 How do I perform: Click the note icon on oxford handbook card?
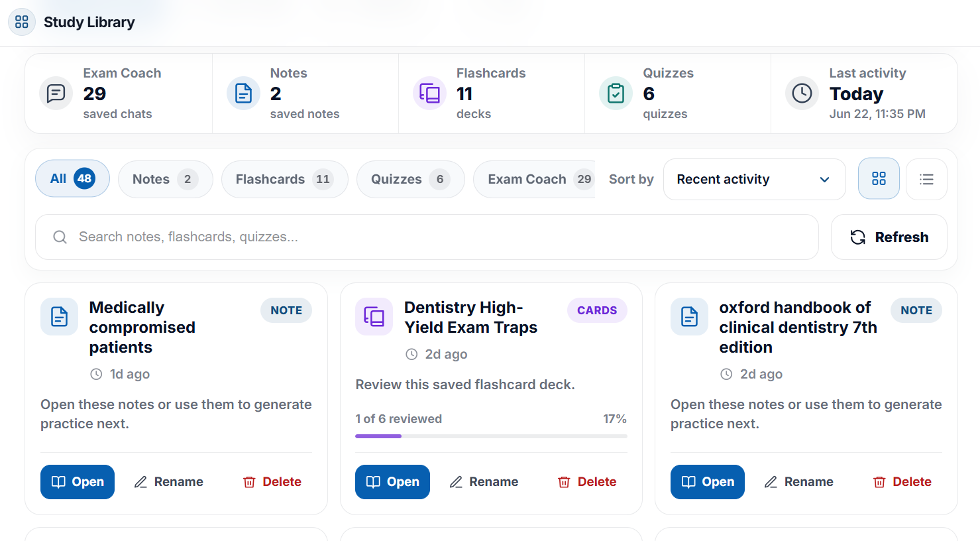(689, 316)
